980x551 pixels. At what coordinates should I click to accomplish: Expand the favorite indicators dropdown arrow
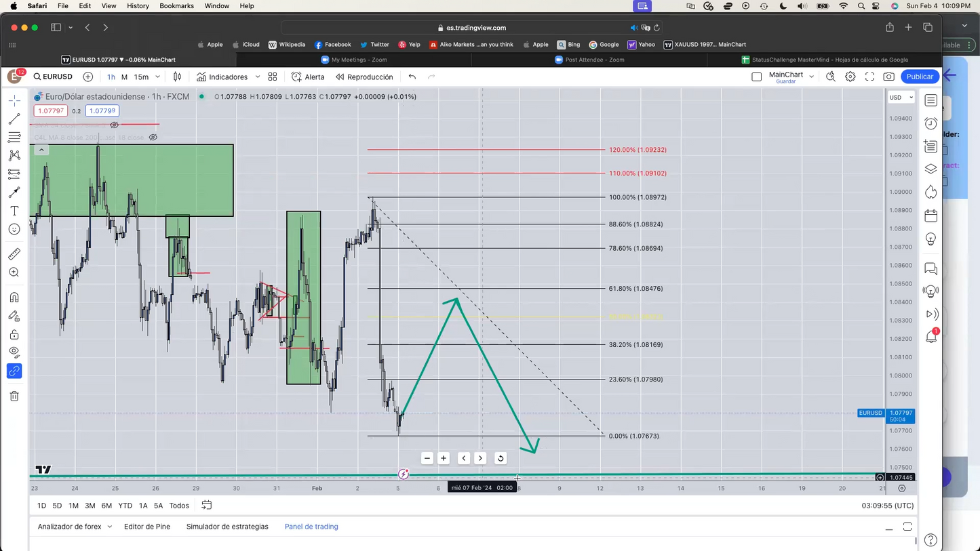(x=258, y=77)
